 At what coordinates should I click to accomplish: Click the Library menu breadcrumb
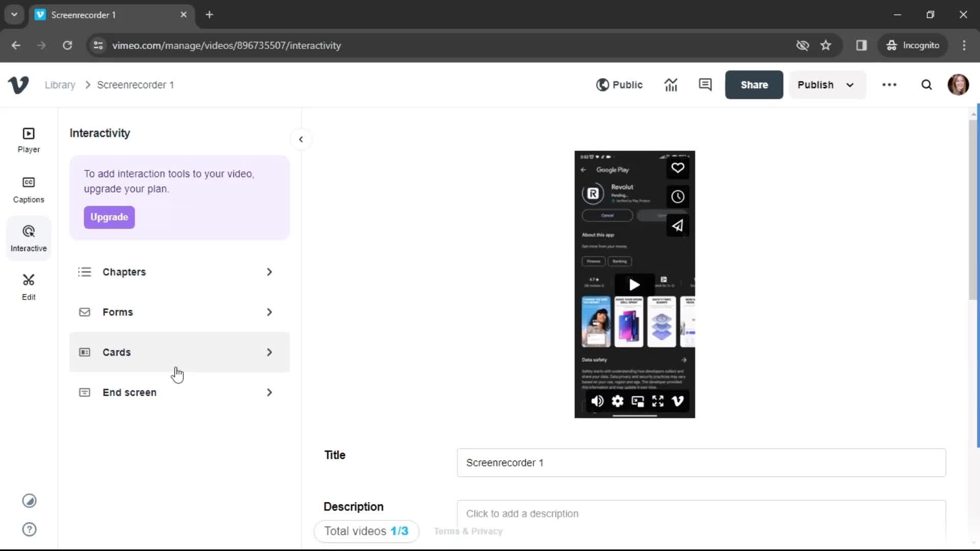[60, 85]
